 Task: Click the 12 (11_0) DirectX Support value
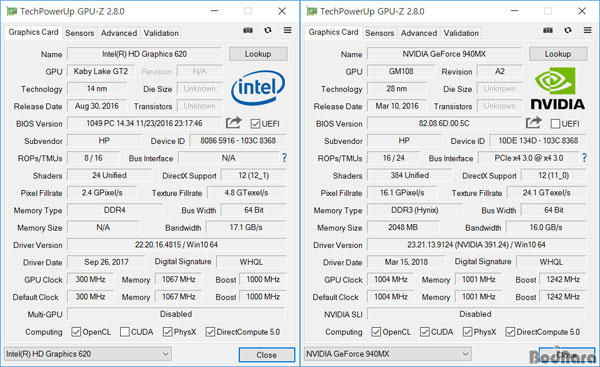(x=554, y=175)
